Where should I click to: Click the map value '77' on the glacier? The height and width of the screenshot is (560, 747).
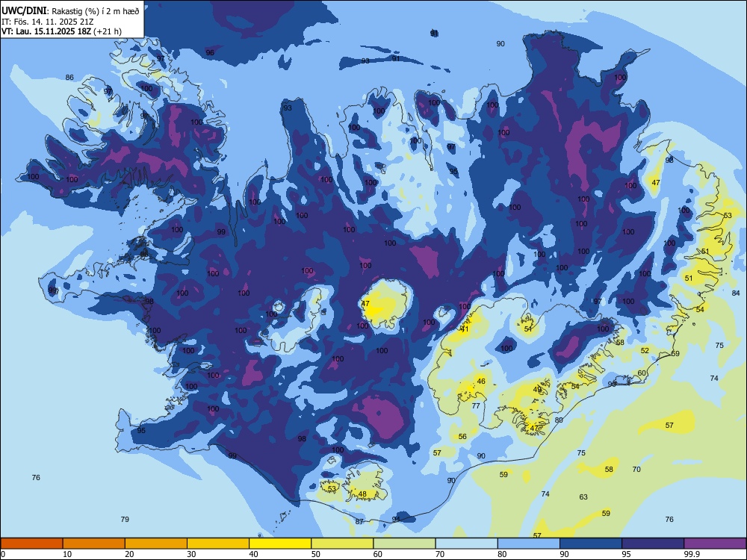476,406
